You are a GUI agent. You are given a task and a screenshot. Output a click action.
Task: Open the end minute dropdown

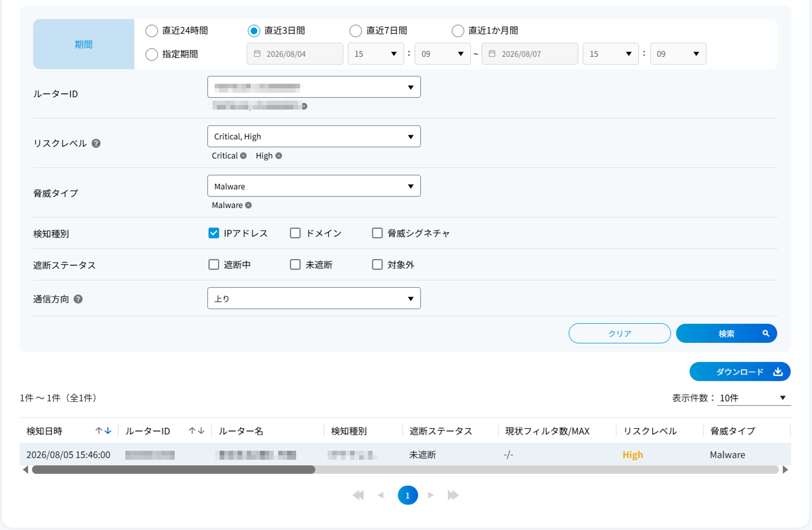(678, 54)
